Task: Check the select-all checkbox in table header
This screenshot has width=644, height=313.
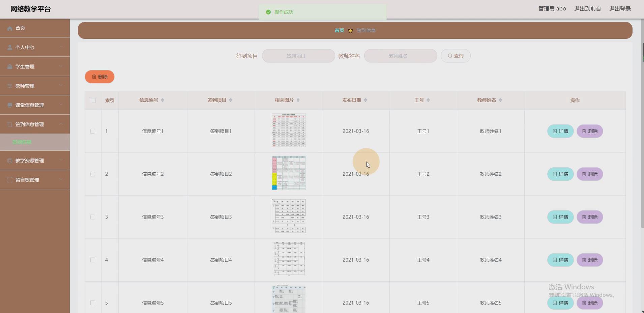Action: tap(93, 100)
